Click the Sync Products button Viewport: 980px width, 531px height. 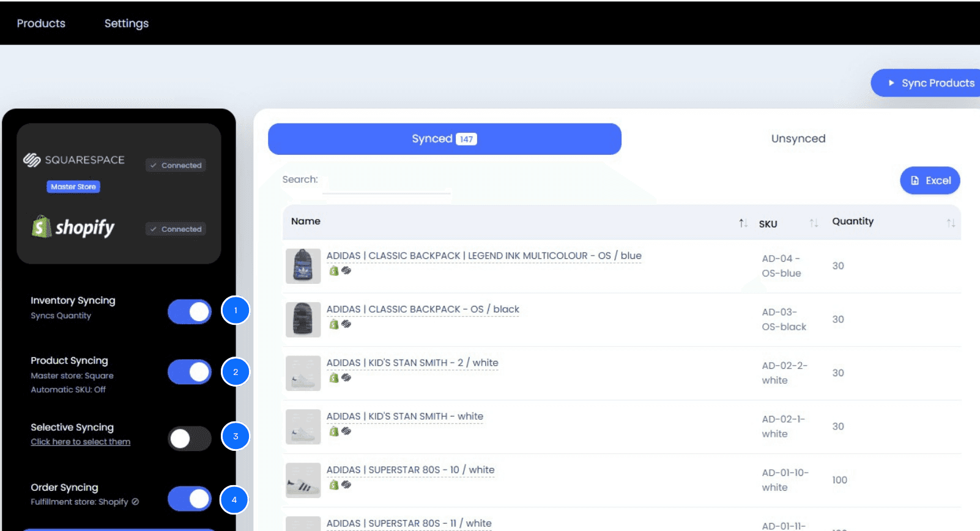[927, 83]
